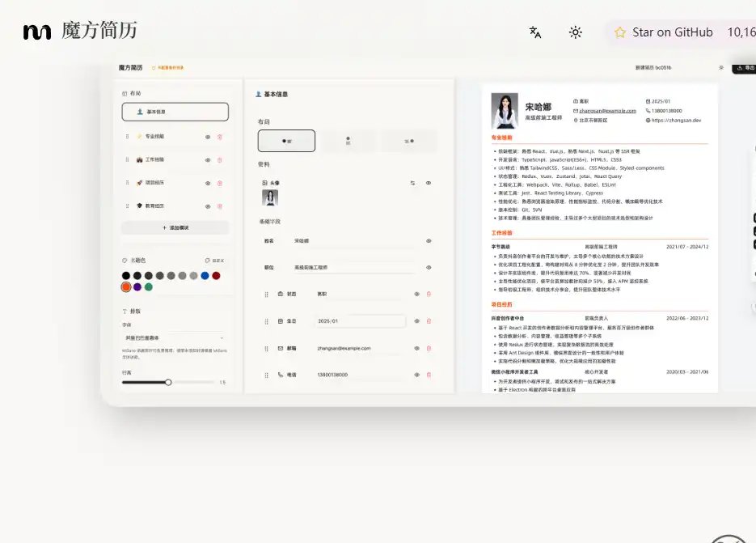This screenshot has width=756, height=543.
Task: Click zhangsan@example.com link in resume preview
Action: coord(607,111)
